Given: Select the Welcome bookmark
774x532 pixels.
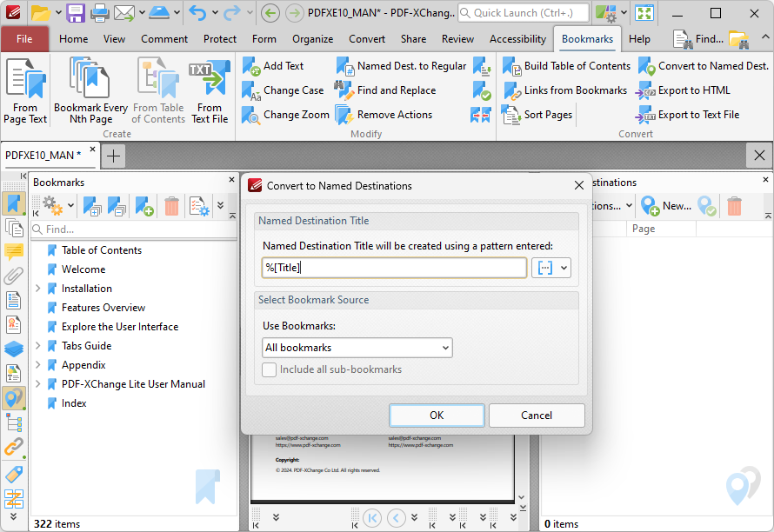Looking at the screenshot, I should coord(83,269).
